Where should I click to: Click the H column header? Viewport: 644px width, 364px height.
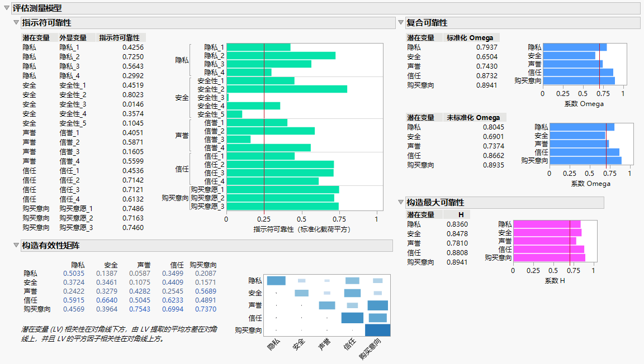pos(461,214)
